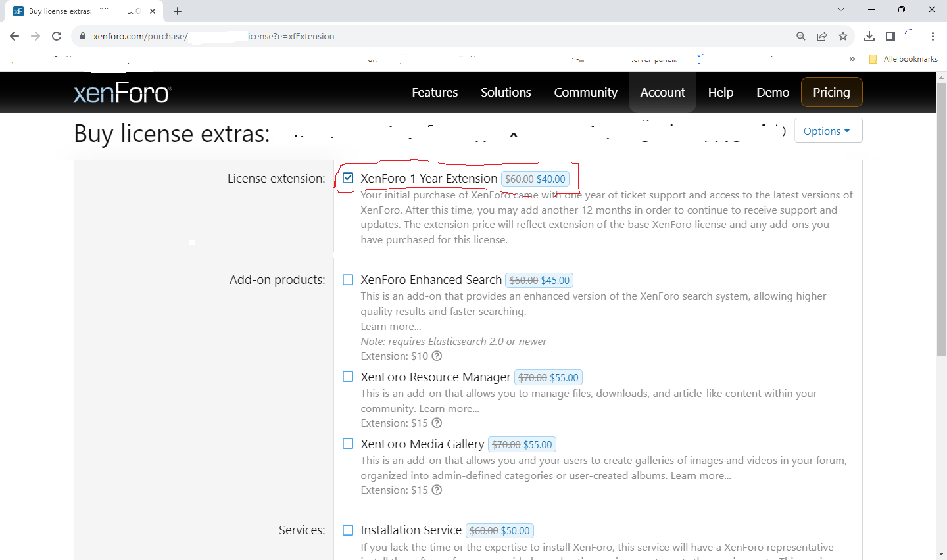Show the hidden bookmarks overflow
The width and height of the screenshot is (947, 560).
tap(852, 59)
